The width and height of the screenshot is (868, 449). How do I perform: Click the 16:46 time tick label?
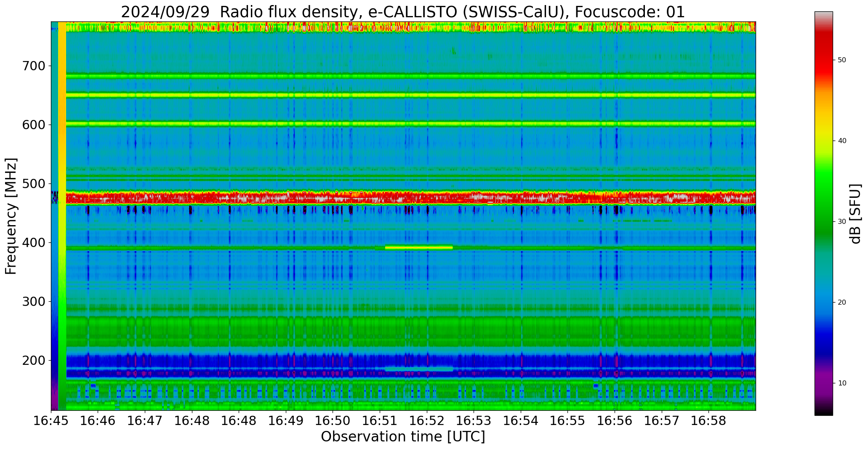tap(98, 421)
